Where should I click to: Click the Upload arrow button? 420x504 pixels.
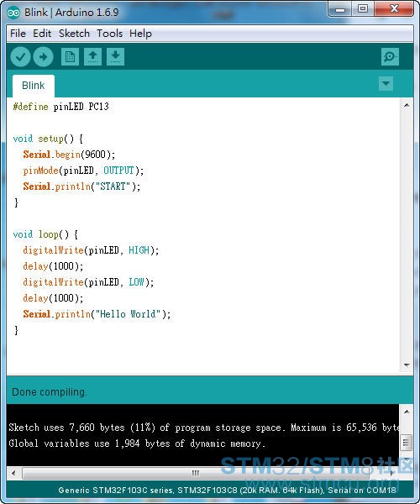click(x=44, y=57)
